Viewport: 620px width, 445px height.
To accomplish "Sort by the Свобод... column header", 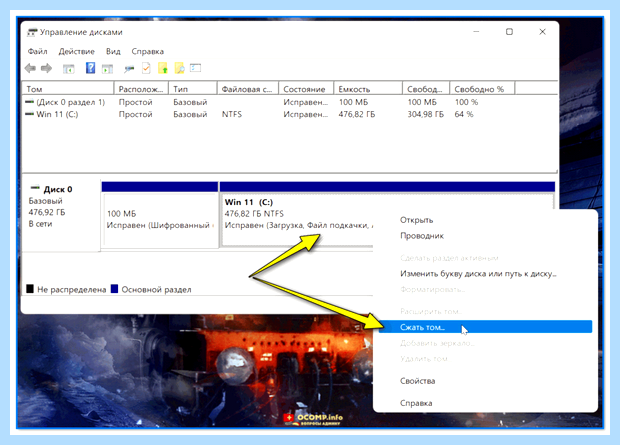I will pos(426,89).
